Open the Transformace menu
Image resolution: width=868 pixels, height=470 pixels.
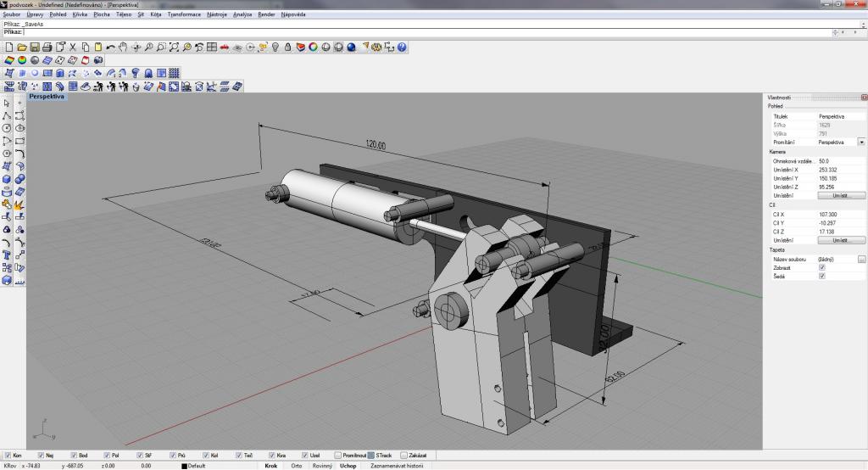tap(184, 14)
